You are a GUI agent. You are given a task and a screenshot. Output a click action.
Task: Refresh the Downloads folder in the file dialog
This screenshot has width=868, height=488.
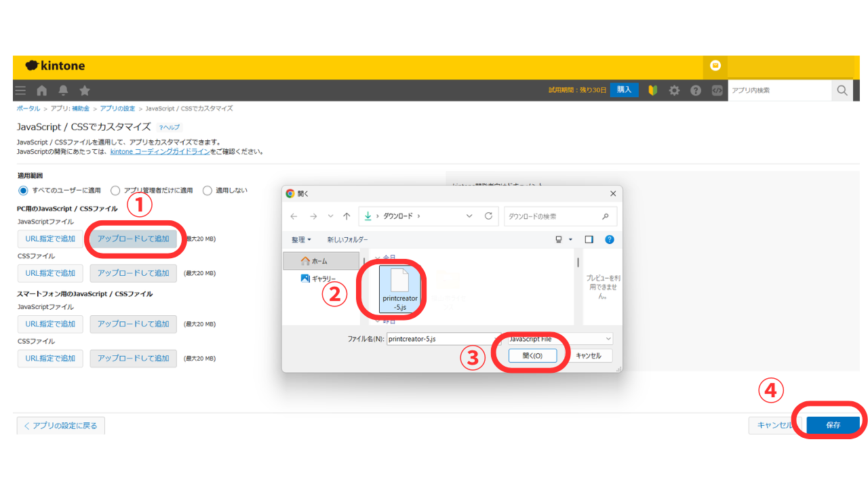point(488,216)
